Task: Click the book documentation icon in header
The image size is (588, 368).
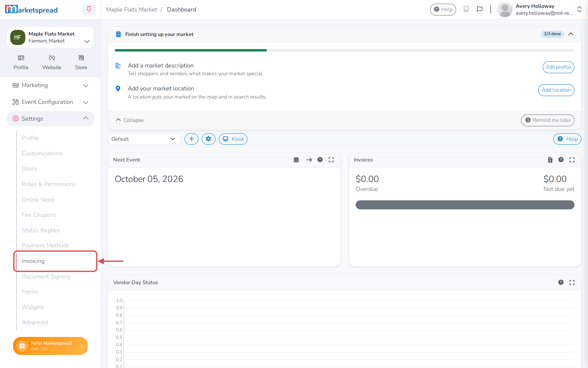Action: pyautogui.click(x=466, y=9)
